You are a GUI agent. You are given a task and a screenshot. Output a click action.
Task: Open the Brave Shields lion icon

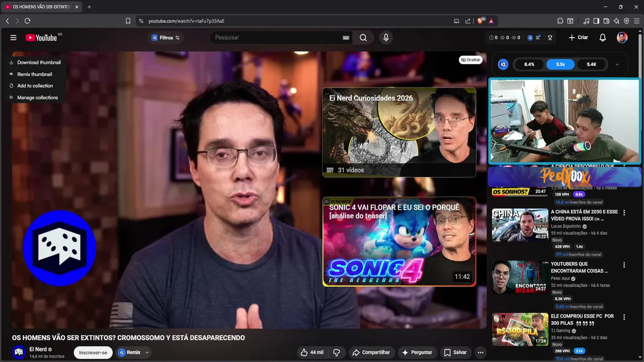[x=480, y=21]
